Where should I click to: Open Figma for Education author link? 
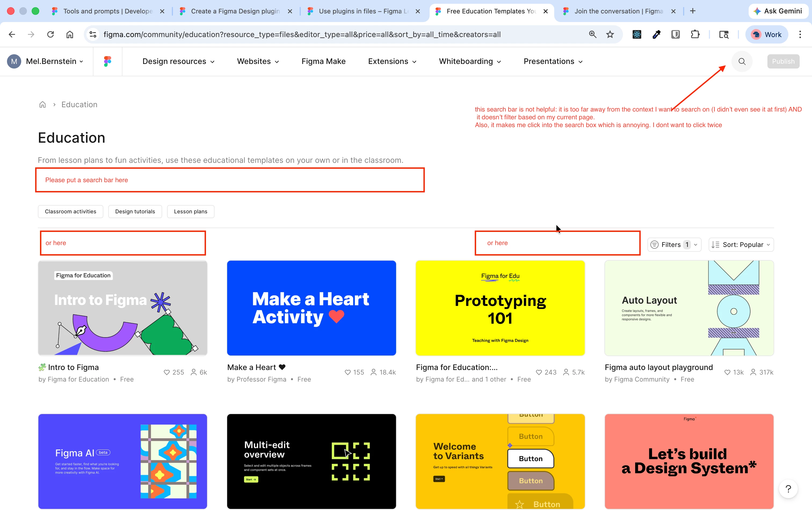tap(78, 379)
